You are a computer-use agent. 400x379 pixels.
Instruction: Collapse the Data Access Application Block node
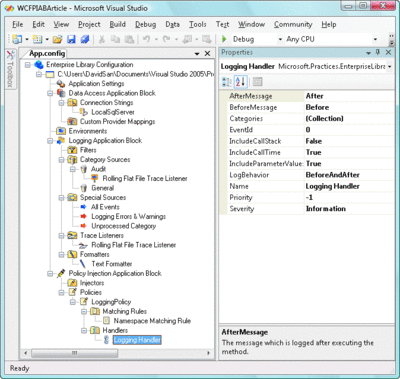point(50,93)
